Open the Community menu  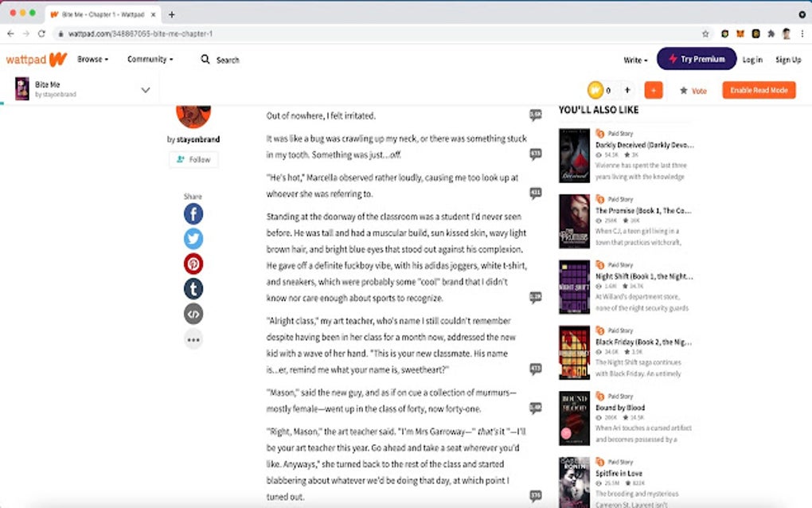pos(150,60)
